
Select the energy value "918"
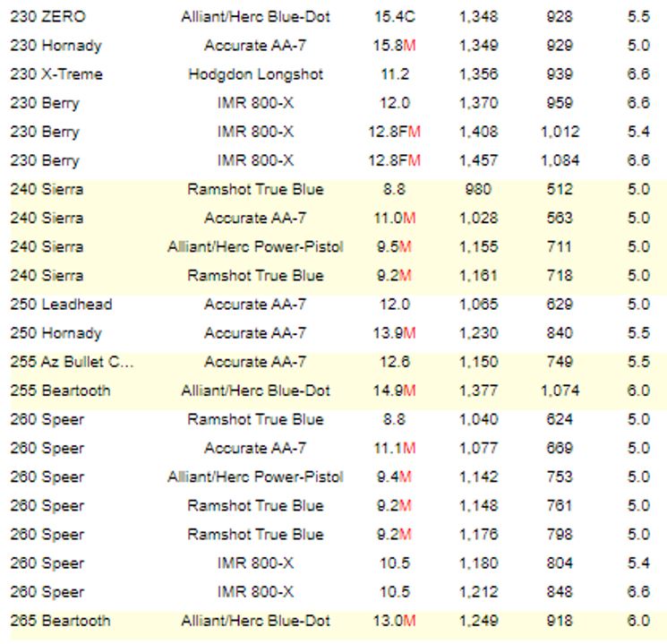pyautogui.click(x=560, y=621)
